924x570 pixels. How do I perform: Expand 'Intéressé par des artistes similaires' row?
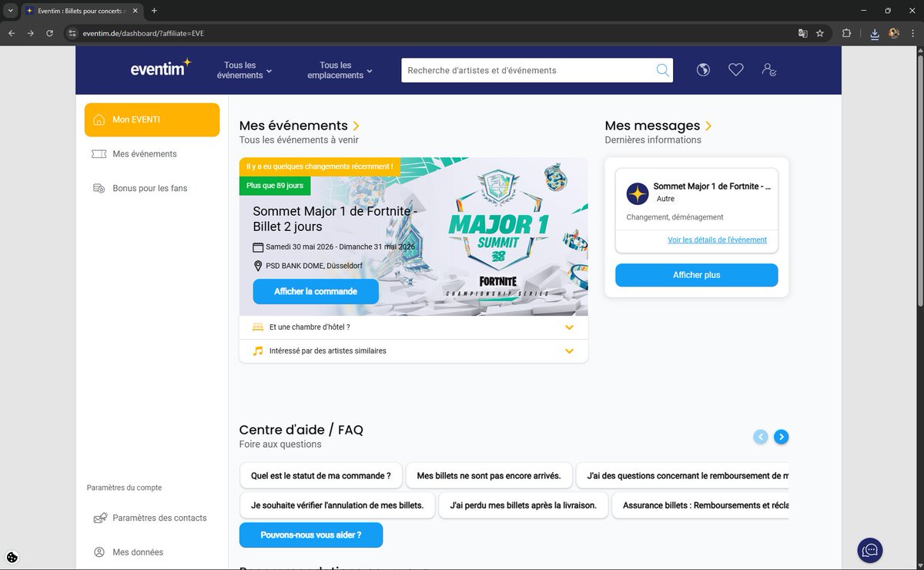413,351
